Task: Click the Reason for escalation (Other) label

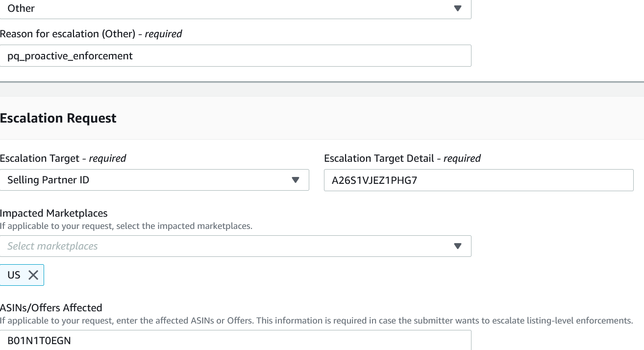Action: [91, 34]
